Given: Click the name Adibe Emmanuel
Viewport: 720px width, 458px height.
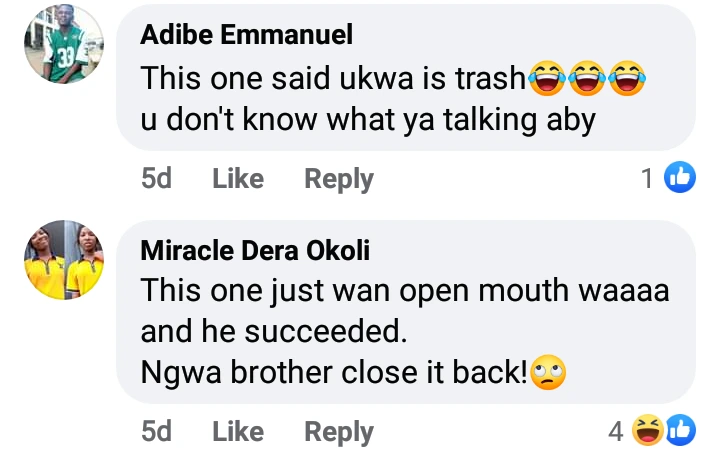Looking at the screenshot, I should point(246,36).
